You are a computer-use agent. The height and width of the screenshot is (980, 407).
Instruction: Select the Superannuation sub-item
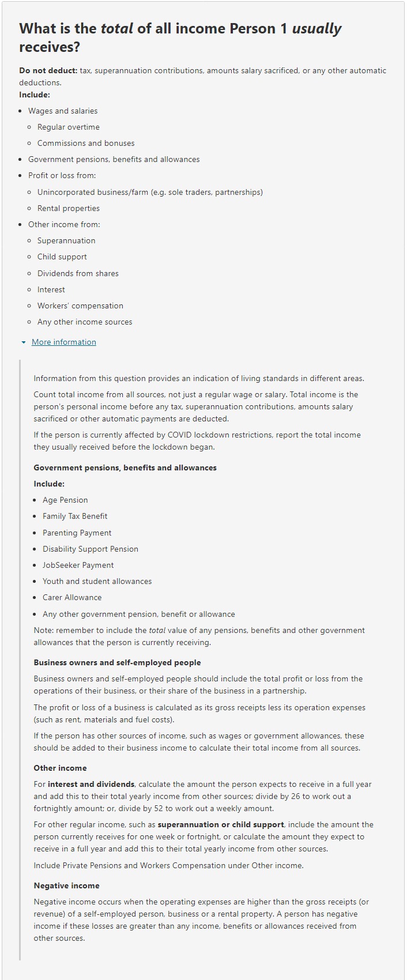click(x=66, y=240)
